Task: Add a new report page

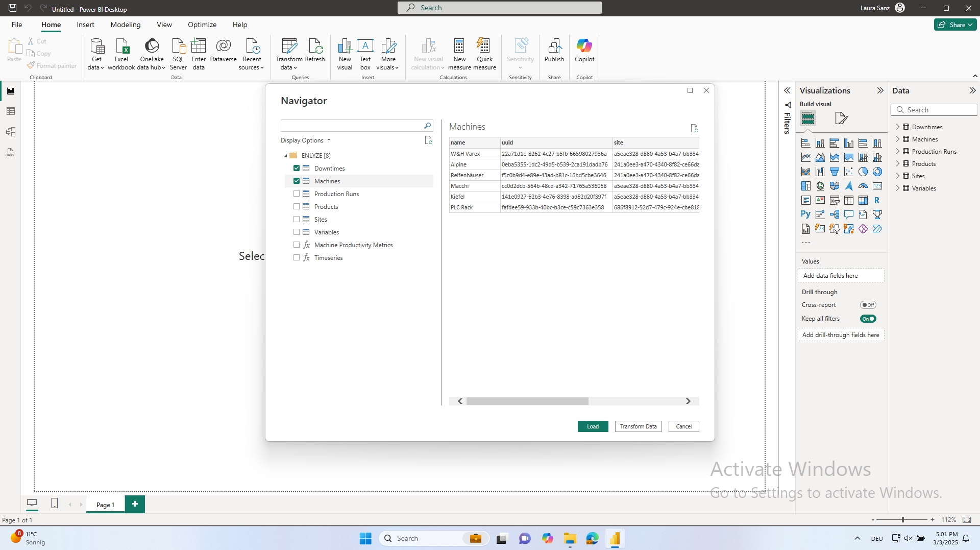Action: (135, 504)
